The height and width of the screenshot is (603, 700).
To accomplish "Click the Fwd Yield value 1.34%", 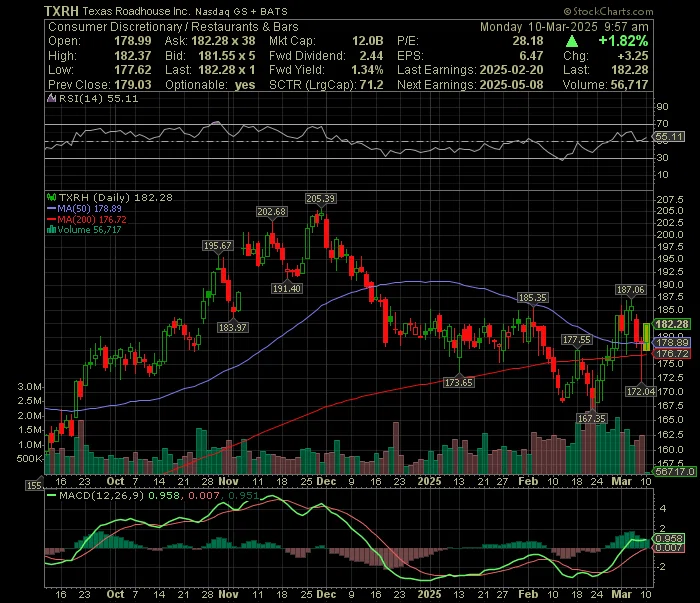I will click(x=367, y=70).
